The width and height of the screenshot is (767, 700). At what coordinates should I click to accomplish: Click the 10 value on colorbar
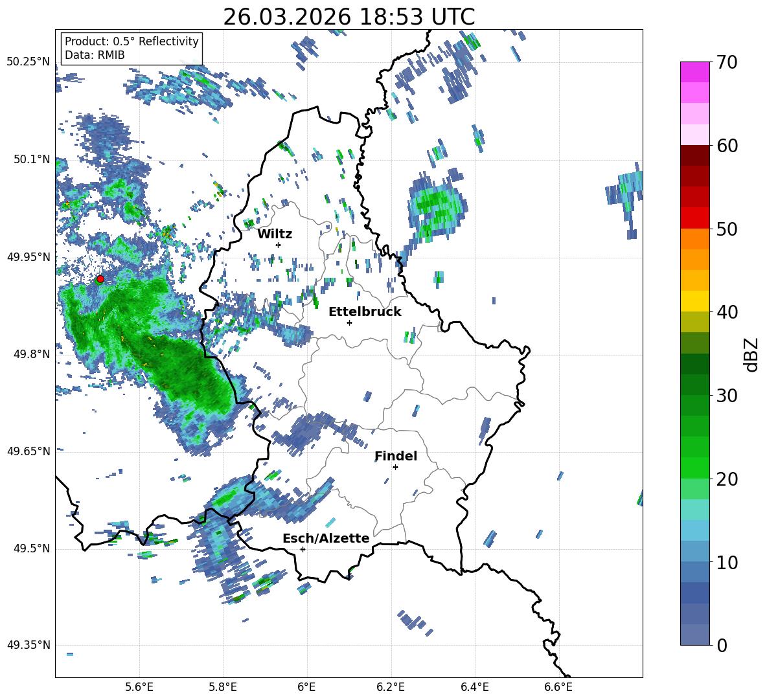pos(727,562)
